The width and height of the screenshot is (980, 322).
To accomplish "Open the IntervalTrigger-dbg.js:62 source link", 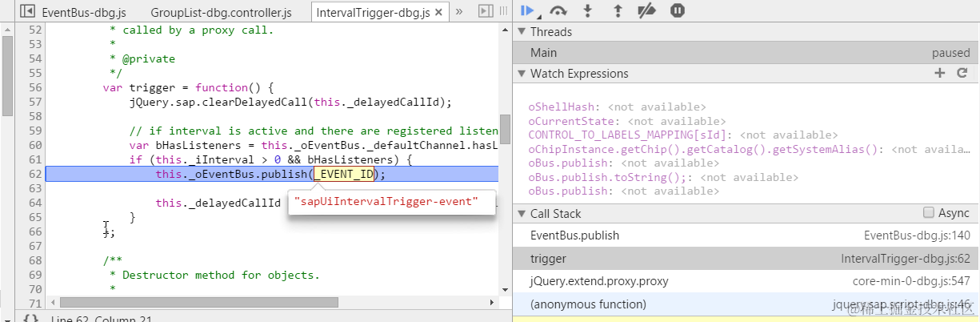I will tap(906, 259).
